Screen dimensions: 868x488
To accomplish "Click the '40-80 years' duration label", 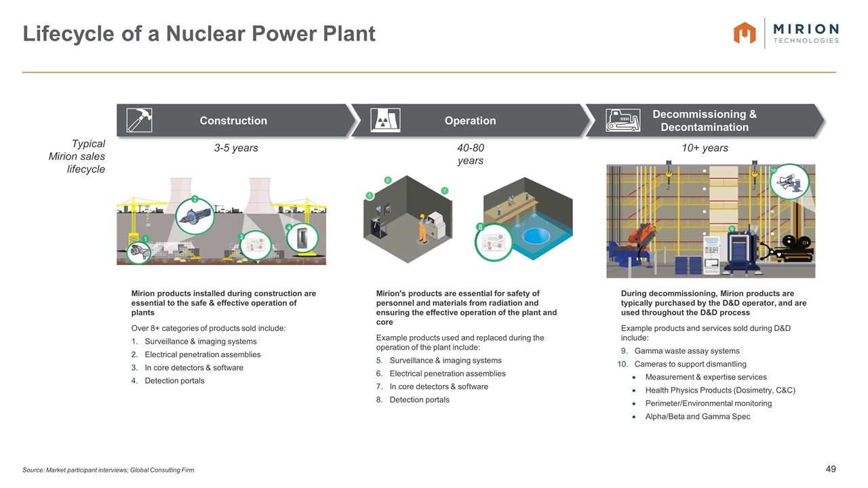I will pyautogui.click(x=470, y=154).
